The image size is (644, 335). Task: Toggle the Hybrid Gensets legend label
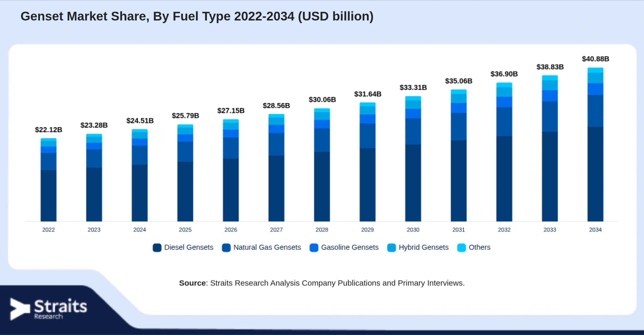tap(423, 247)
